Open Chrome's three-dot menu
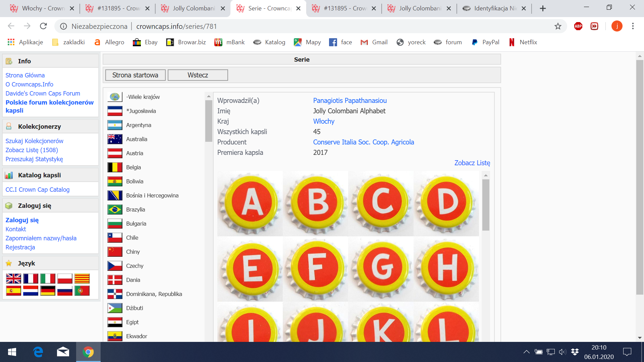644x362 pixels. tap(633, 26)
